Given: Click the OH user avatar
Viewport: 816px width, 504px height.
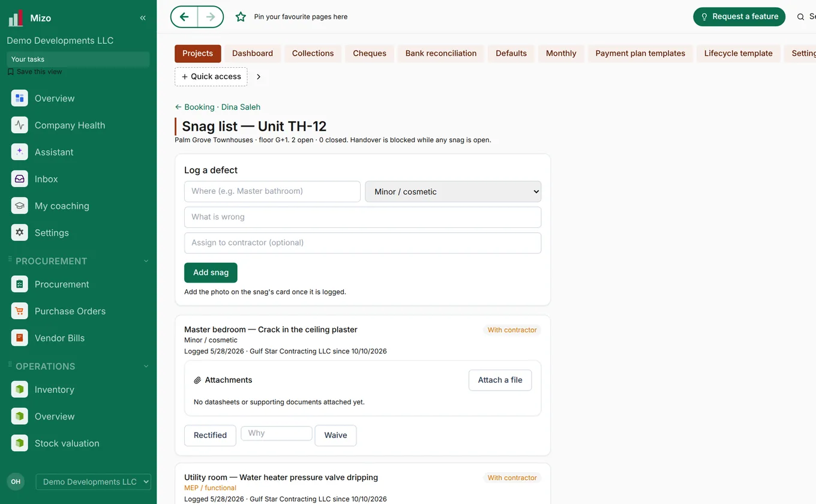Looking at the screenshot, I should point(16,482).
